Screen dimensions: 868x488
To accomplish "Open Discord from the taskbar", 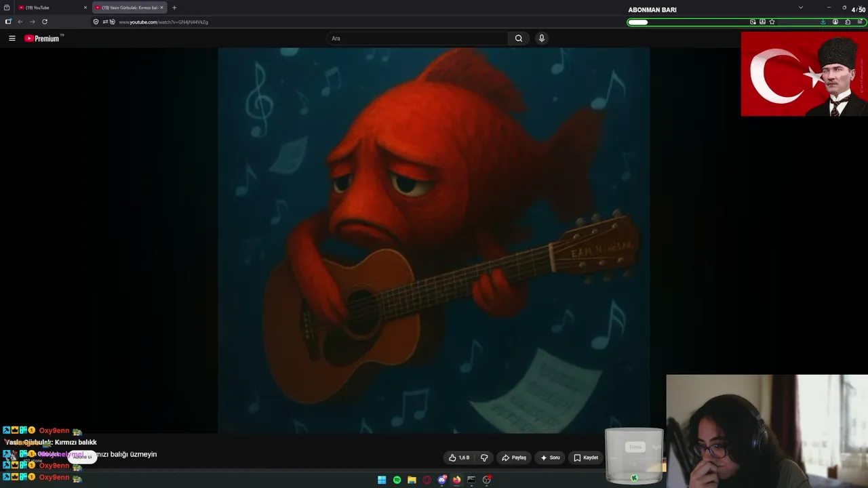I will (442, 480).
